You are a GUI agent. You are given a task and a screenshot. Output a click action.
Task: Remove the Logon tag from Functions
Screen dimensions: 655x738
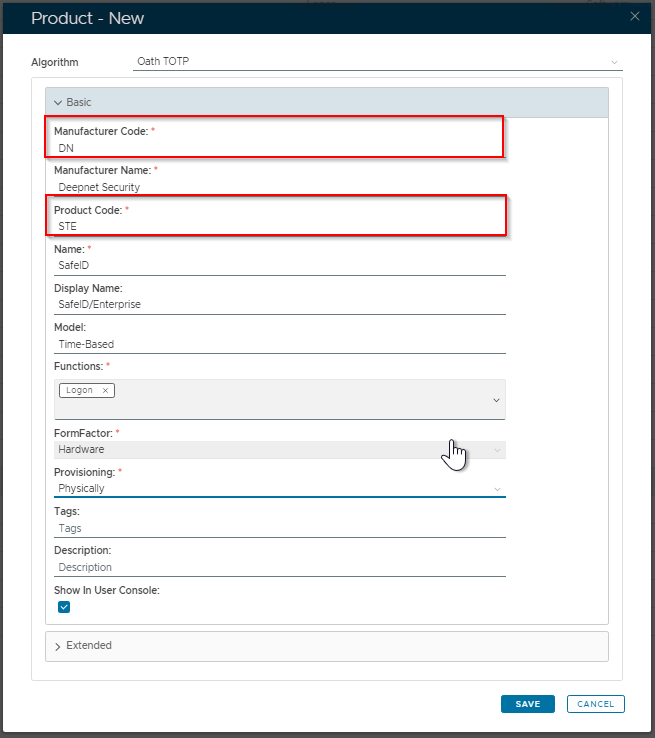(x=105, y=390)
